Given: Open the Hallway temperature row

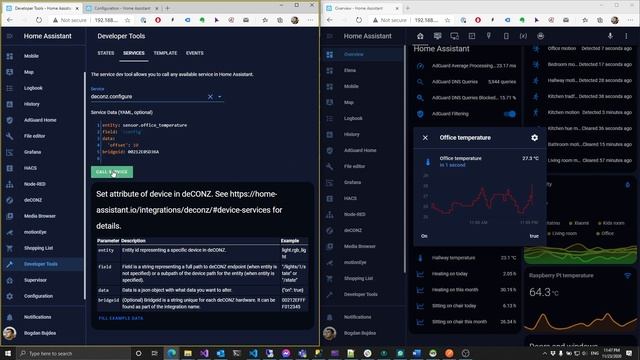Looking at the screenshot, I should tap(466, 258).
